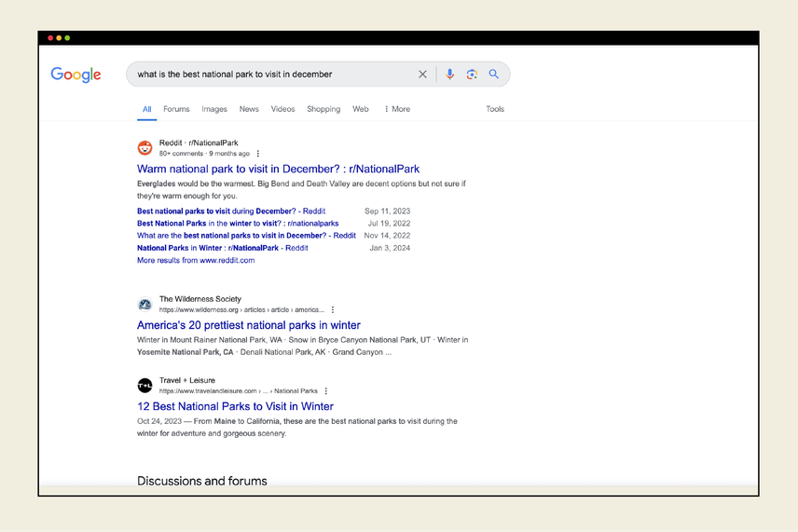Click the Reddit favicon on the first result
This screenshot has width=798, height=532.
click(145, 147)
